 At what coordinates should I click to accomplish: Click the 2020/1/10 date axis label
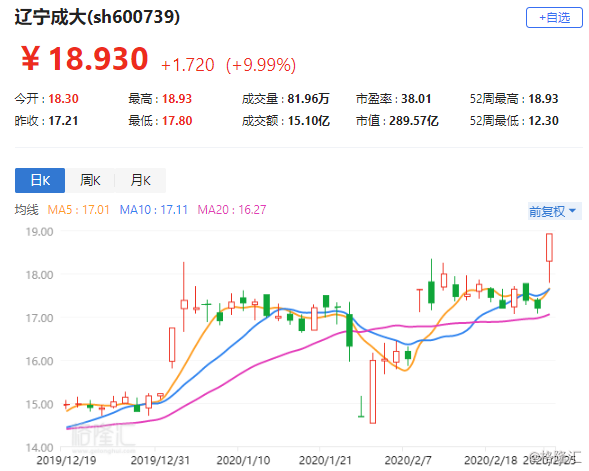point(243,460)
